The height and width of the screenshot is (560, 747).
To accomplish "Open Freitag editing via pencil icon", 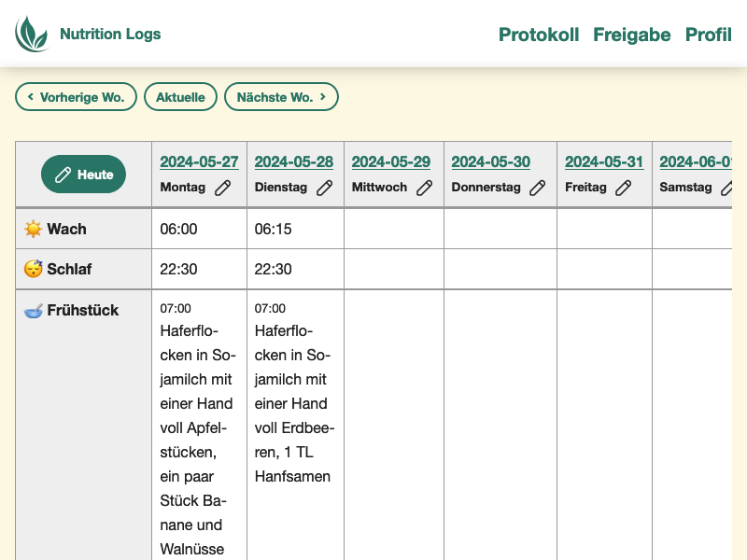I will coord(623,188).
